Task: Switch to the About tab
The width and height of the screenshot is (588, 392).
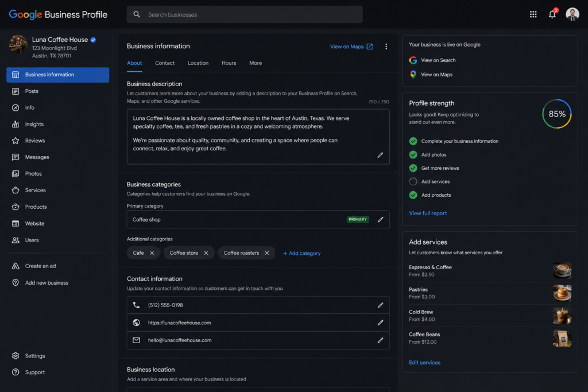Action: [x=134, y=63]
